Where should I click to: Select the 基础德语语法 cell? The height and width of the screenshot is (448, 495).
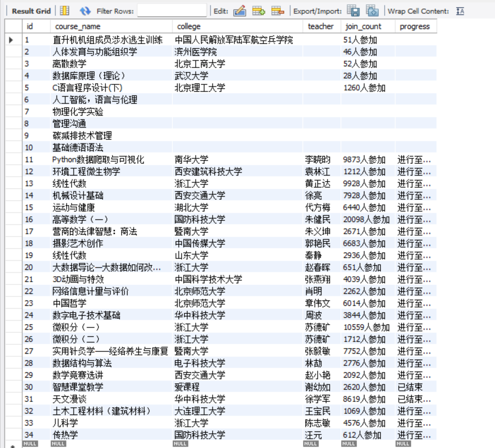click(x=111, y=147)
